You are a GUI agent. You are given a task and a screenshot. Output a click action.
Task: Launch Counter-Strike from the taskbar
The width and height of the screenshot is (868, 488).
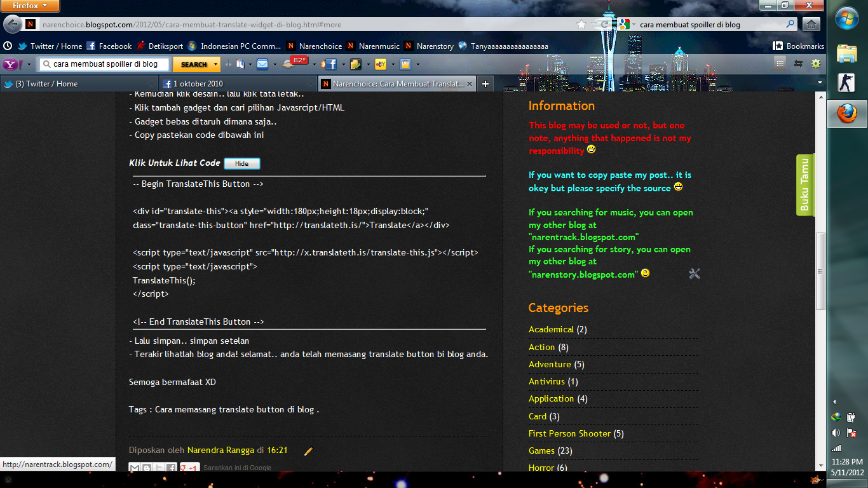(847, 84)
